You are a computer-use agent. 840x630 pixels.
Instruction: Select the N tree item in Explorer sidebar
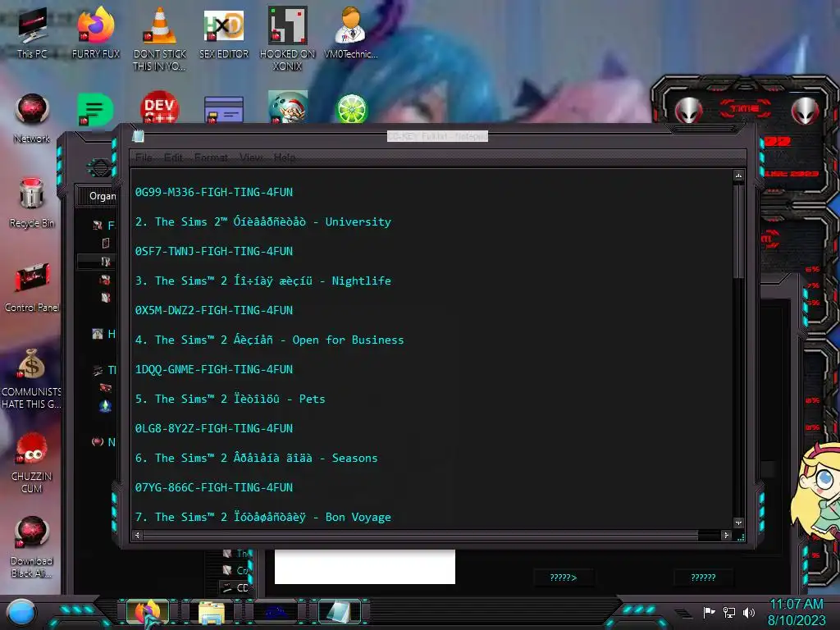click(104, 442)
